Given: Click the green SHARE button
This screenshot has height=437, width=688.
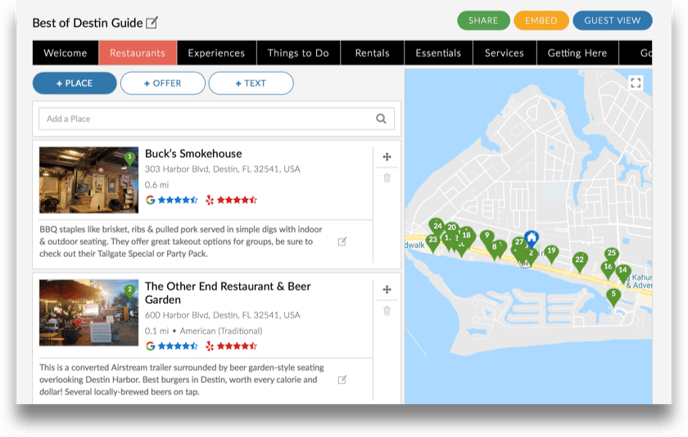Looking at the screenshot, I should (483, 21).
